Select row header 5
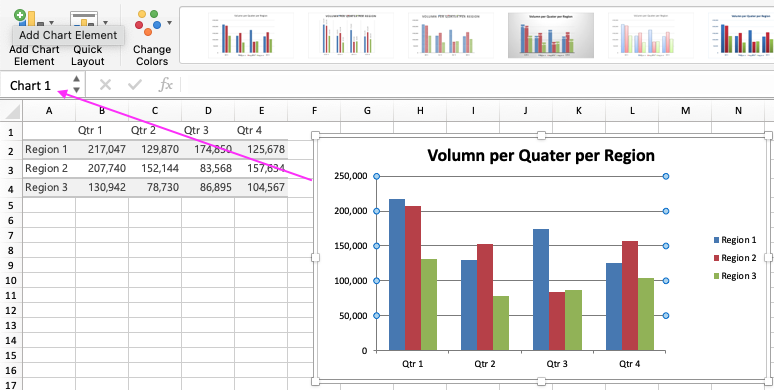The width and height of the screenshot is (774, 390). coord(11,205)
